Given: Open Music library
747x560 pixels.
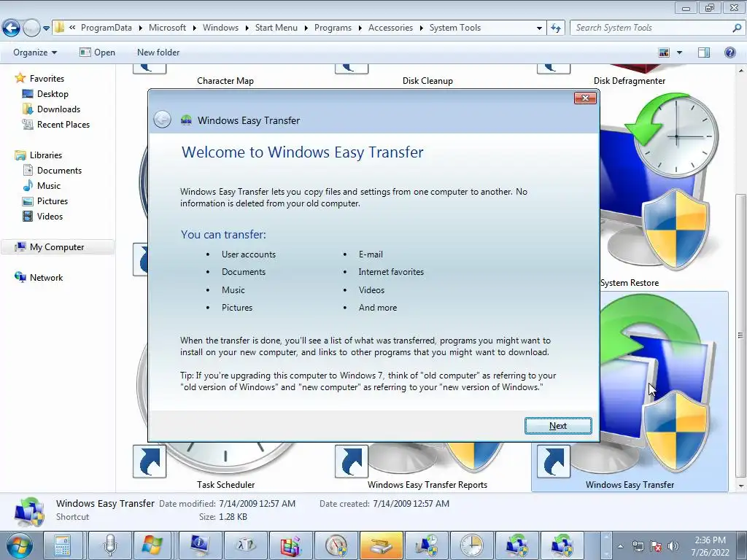Looking at the screenshot, I should (49, 186).
